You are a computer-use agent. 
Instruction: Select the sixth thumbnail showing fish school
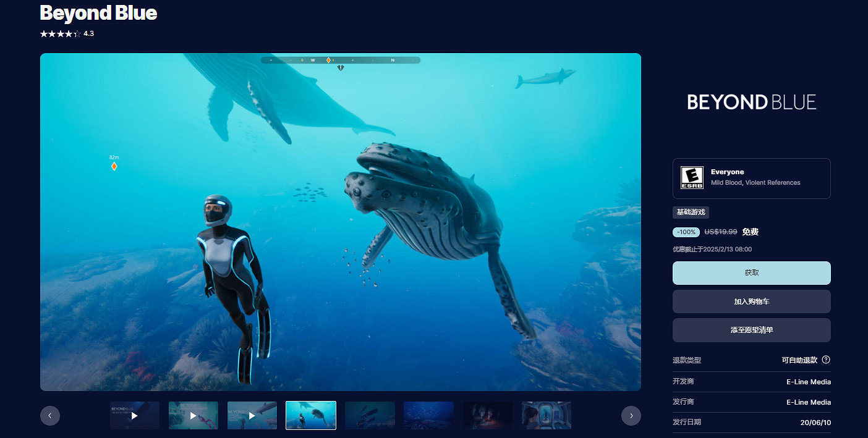coord(428,416)
